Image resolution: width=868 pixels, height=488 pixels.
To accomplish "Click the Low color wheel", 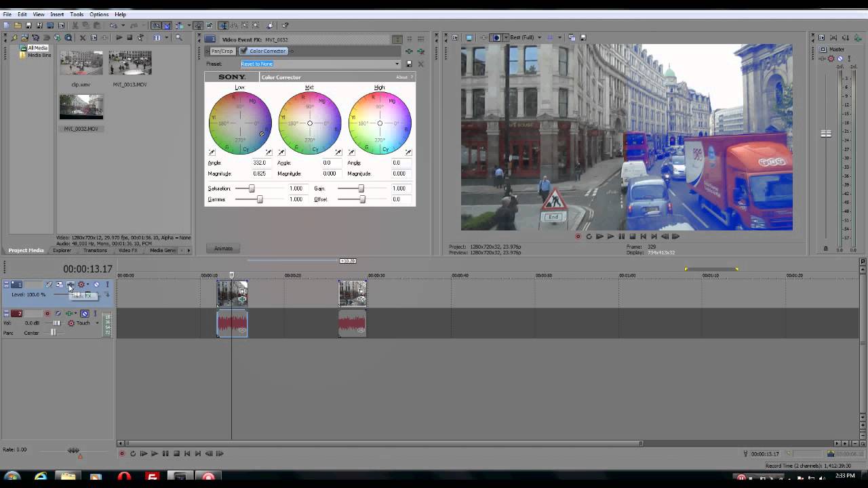I will pyautogui.click(x=240, y=123).
